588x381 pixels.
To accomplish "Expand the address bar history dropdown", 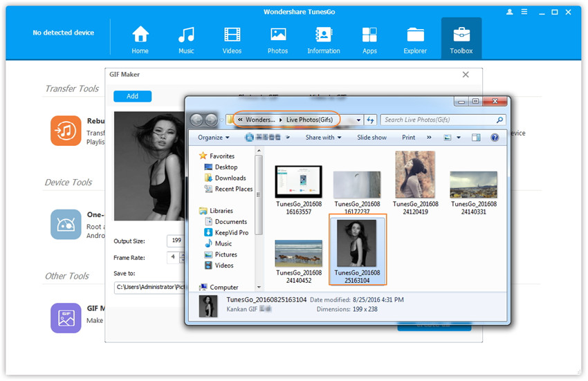I will tap(358, 120).
